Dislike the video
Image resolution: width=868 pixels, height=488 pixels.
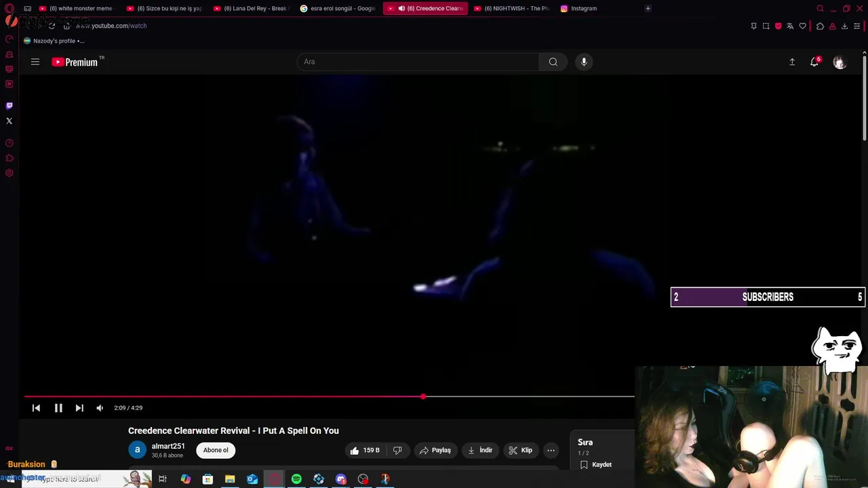[398, 450]
